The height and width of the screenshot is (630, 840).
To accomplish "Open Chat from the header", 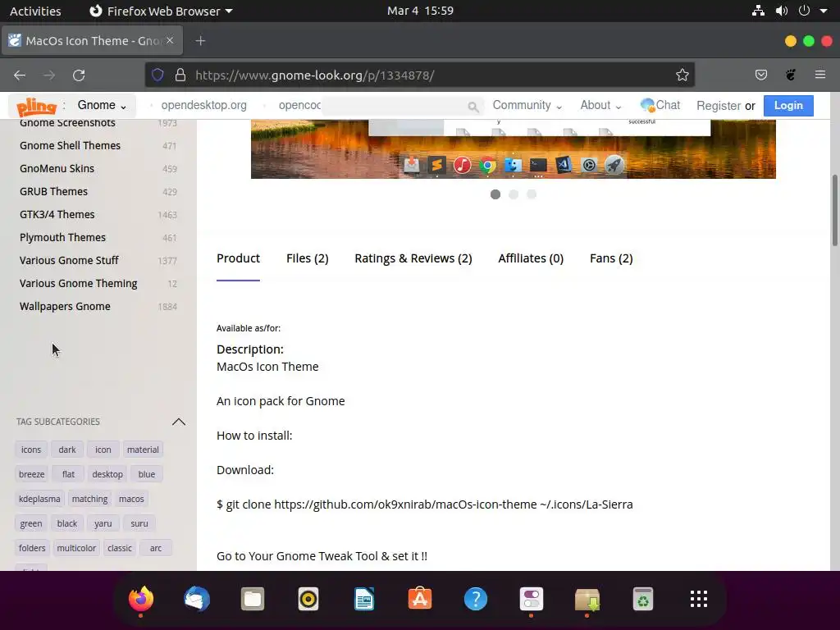I will point(660,105).
